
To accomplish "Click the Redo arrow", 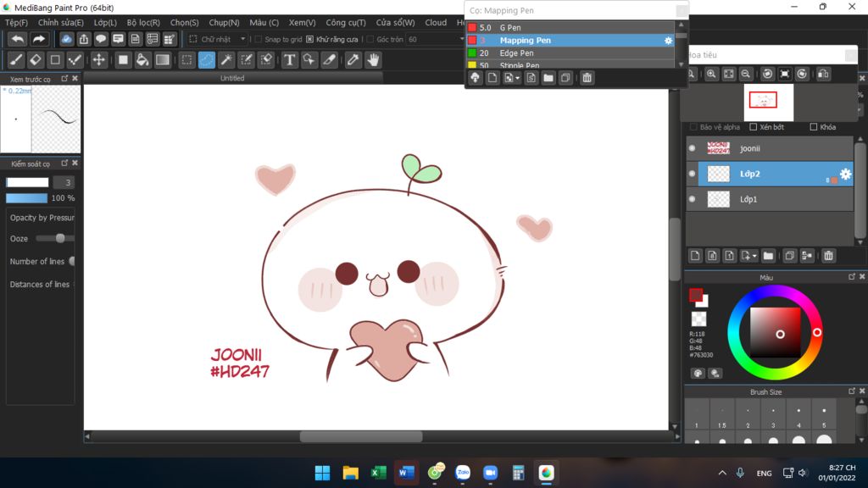I will pos(38,39).
